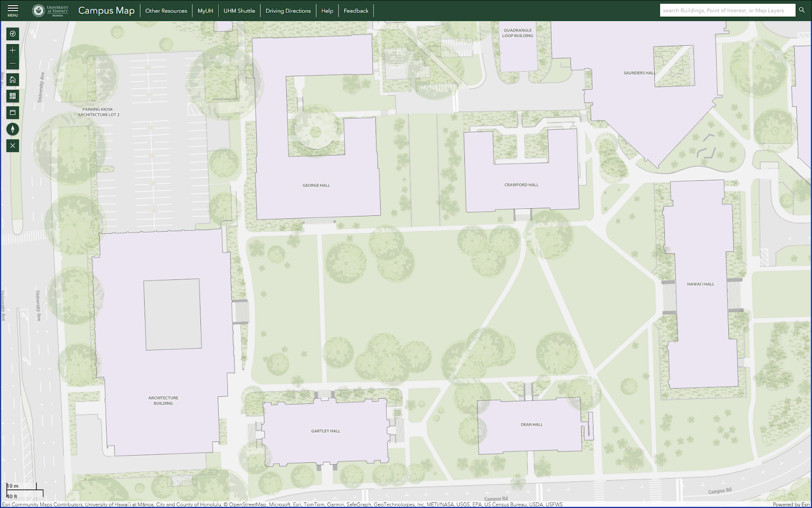812x508 pixels.
Task: Open the Help menu item
Action: (327, 10)
